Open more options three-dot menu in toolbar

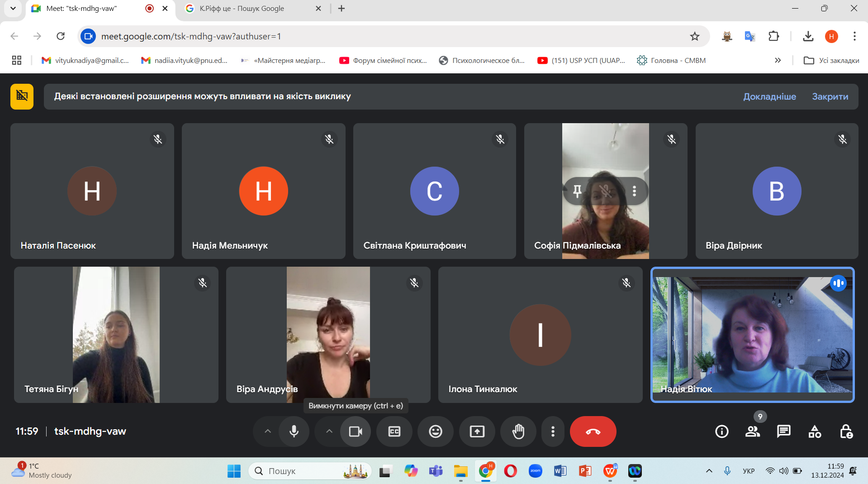(553, 431)
